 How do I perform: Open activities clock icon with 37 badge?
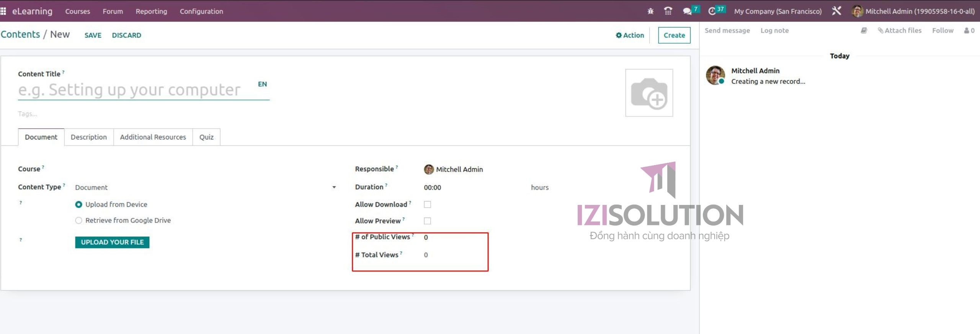pos(716,10)
